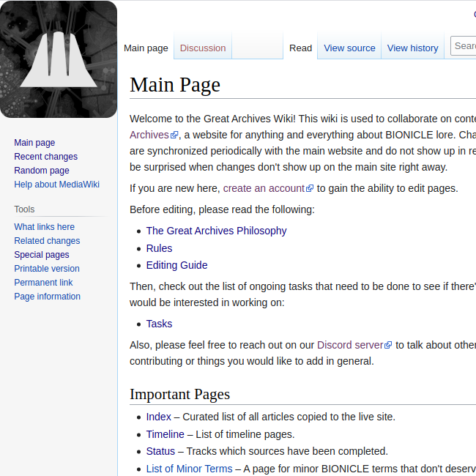Click the Important Pages section heading
This screenshot has height=476, width=476.
(x=179, y=394)
